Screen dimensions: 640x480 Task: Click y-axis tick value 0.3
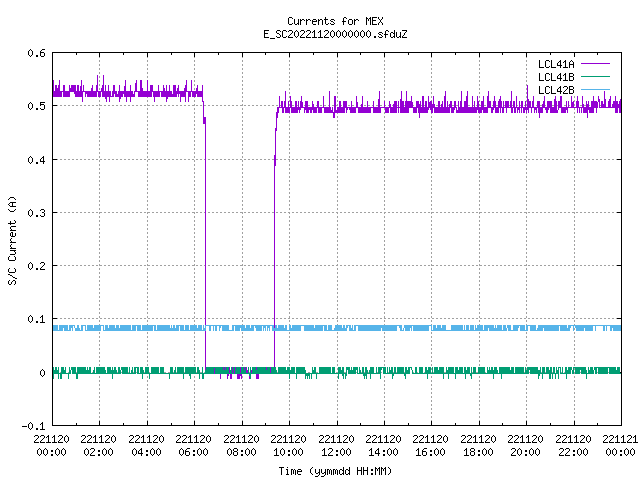point(36,213)
